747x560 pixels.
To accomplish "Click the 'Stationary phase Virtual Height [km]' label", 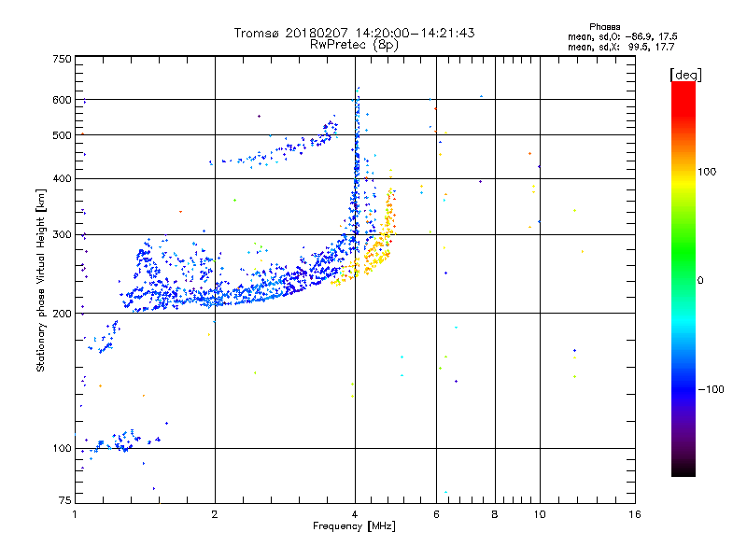I will tap(41, 281).
